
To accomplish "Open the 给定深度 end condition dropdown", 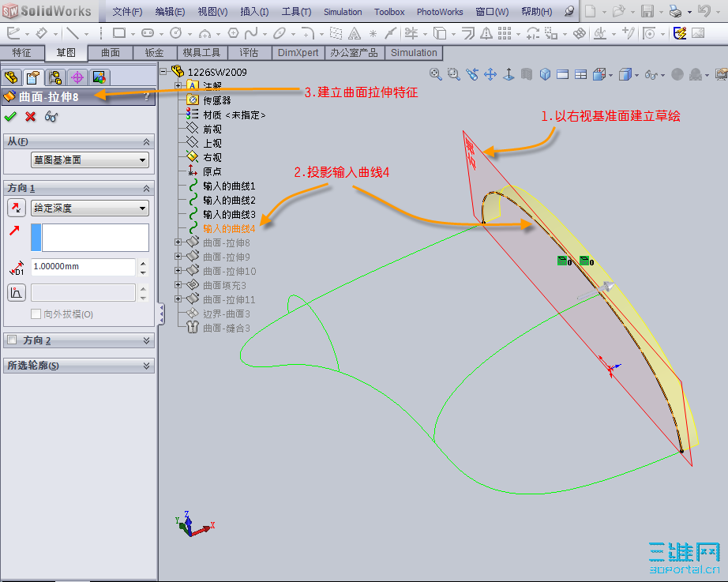I will click(x=90, y=208).
